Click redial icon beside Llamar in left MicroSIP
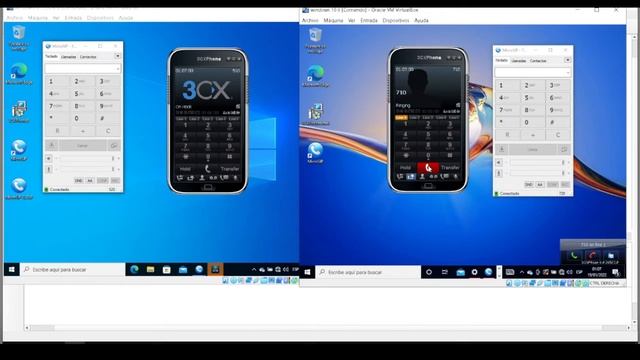Screen dimensions: 640x360 point(114,145)
